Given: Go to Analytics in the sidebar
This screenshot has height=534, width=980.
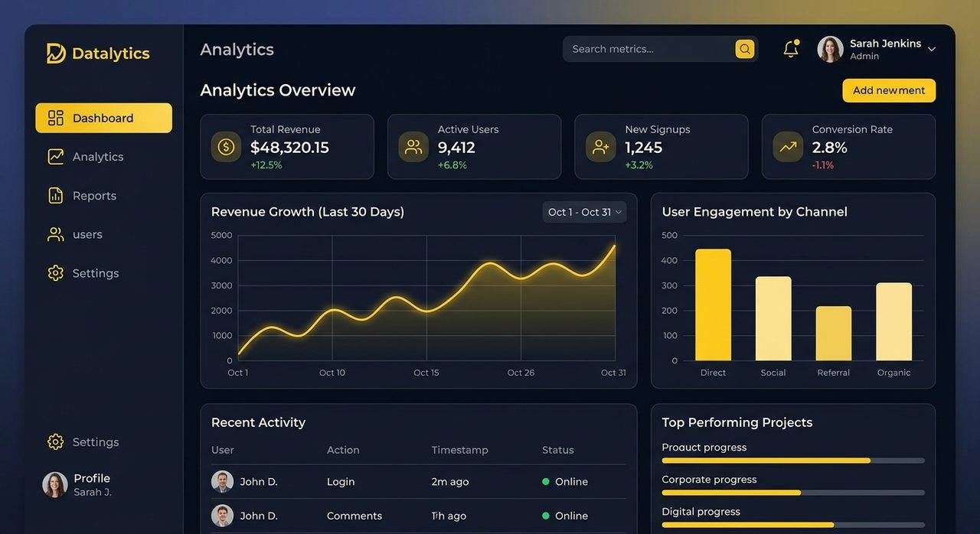Looking at the screenshot, I should pyautogui.click(x=103, y=157).
